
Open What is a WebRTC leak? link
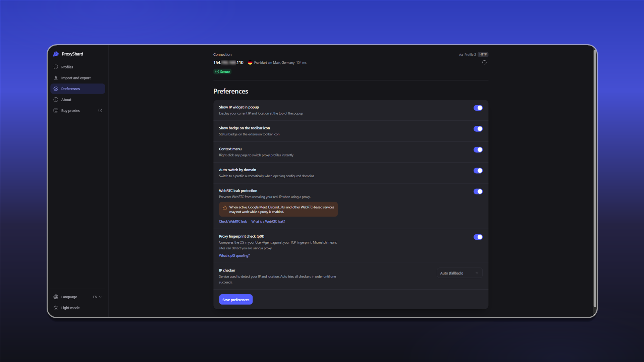point(268,222)
